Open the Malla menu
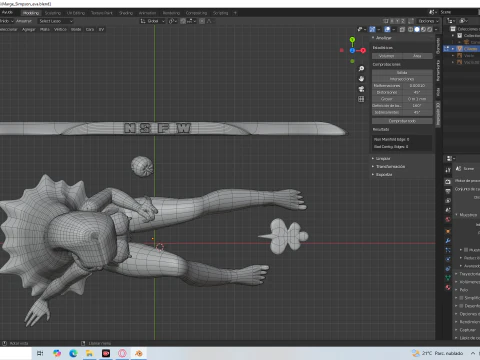The width and height of the screenshot is (480, 360). [x=45, y=29]
